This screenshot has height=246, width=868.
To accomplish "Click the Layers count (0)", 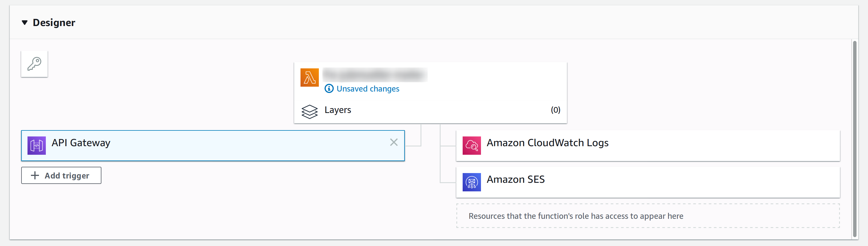I will [555, 110].
